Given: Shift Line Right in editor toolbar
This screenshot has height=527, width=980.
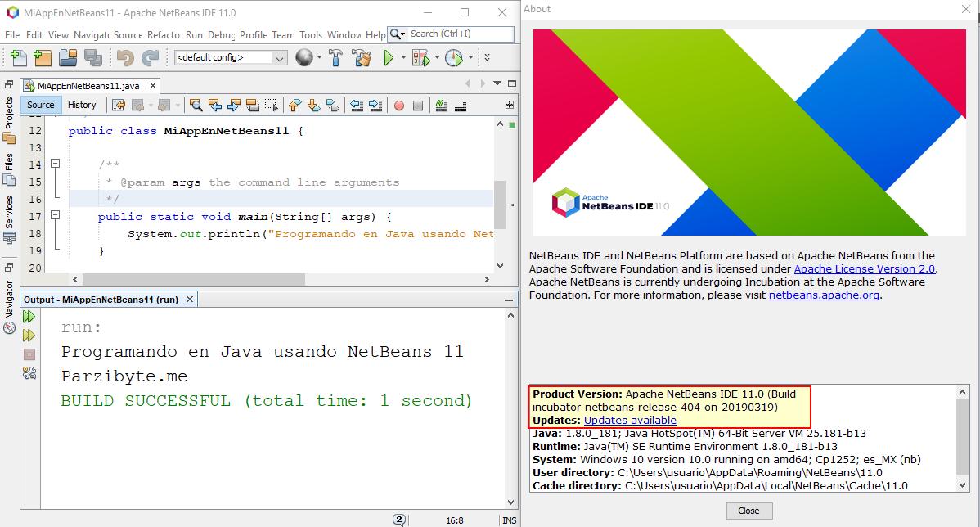Looking at the screenshot, I should pos(375,106).
